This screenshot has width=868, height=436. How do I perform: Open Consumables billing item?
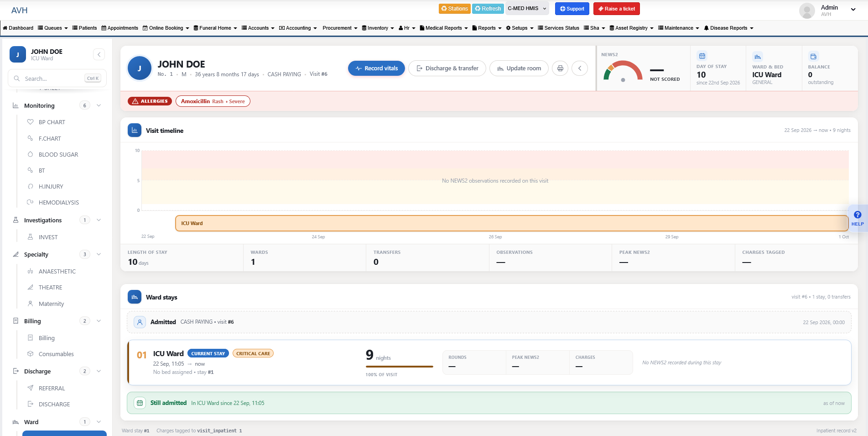click(56, 354)
